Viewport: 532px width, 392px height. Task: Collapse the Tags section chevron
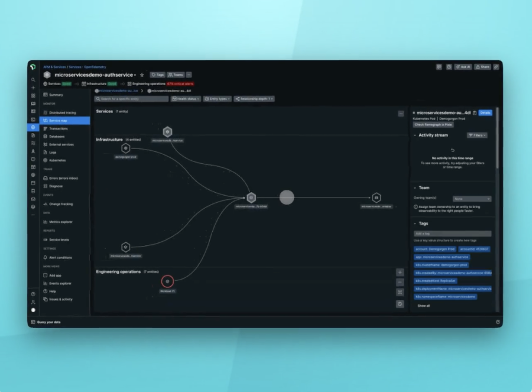[415, 223]
